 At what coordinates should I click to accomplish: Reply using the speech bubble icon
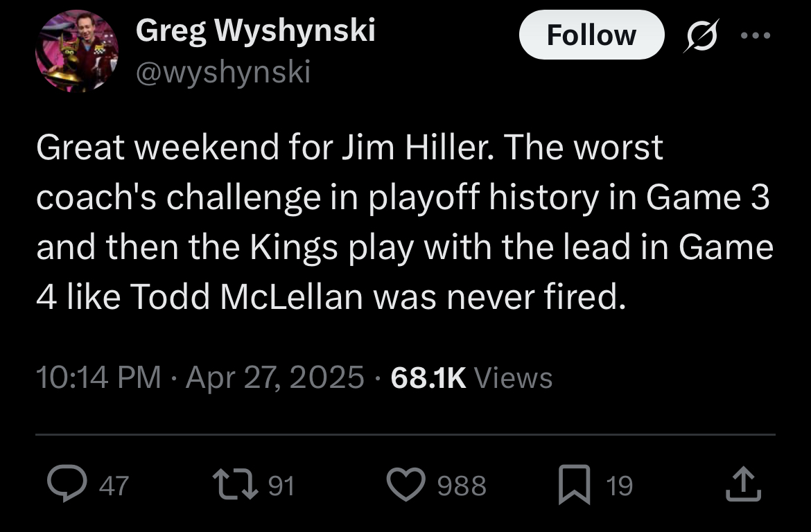(67, 483)
